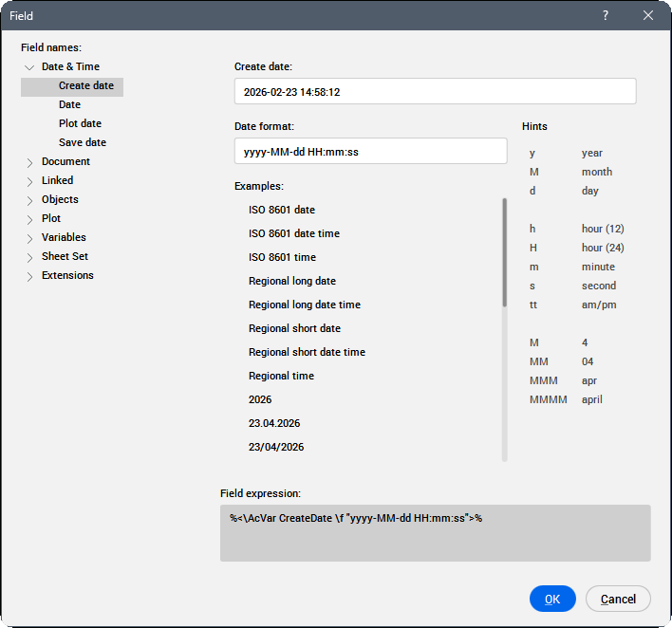Expand the Objects category arrow
The height and width of the screenshot is (628, 672).
(29, 200)
